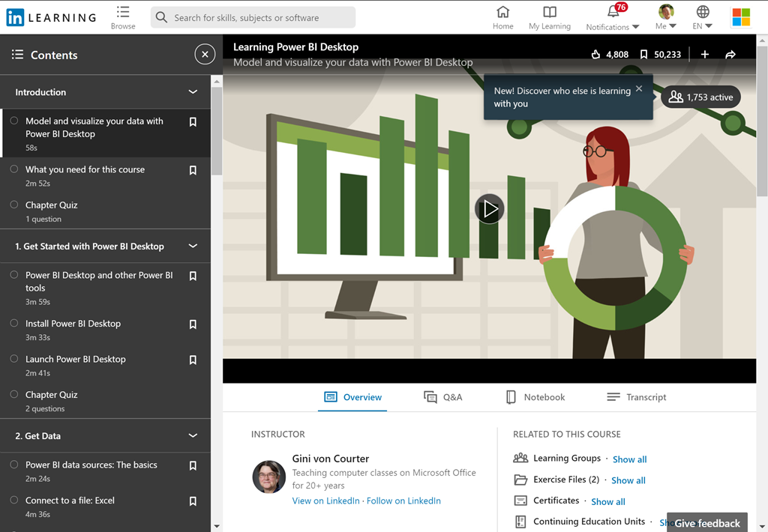Bookmark 'What you need for this course'

(193, 170)
